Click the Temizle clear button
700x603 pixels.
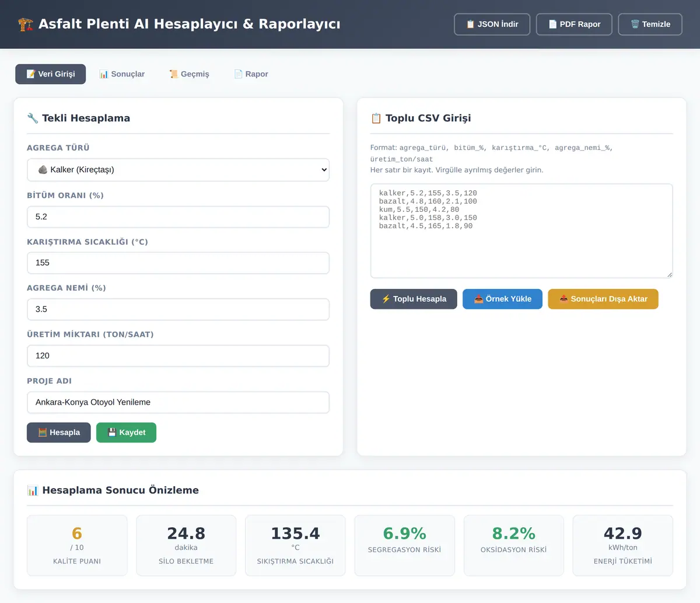tap(650, 24)
